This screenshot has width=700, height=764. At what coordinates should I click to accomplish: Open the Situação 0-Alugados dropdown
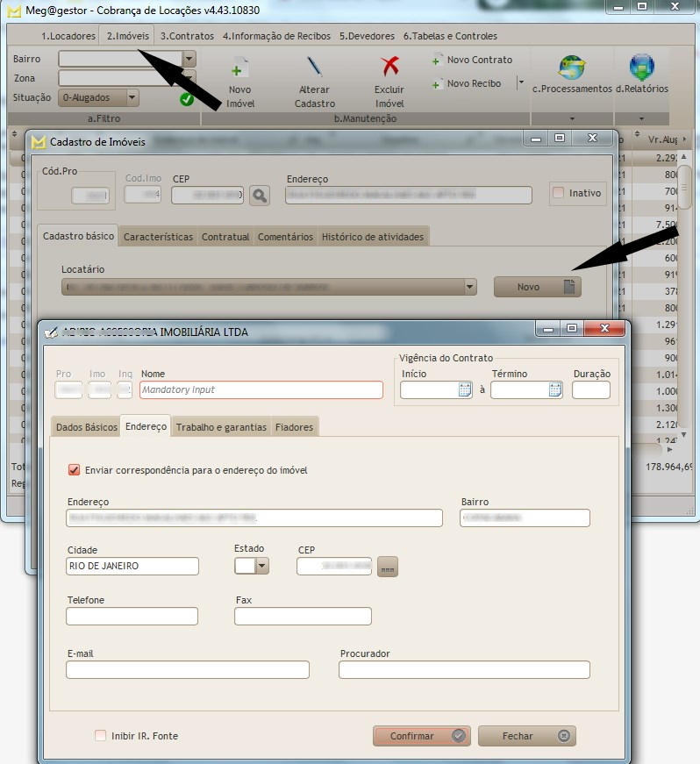(x=132, y=98)
